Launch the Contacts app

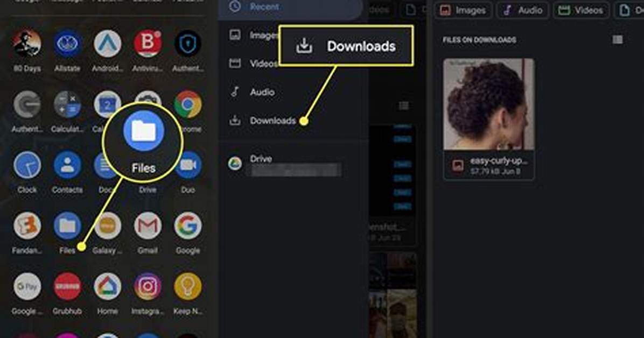67,165
